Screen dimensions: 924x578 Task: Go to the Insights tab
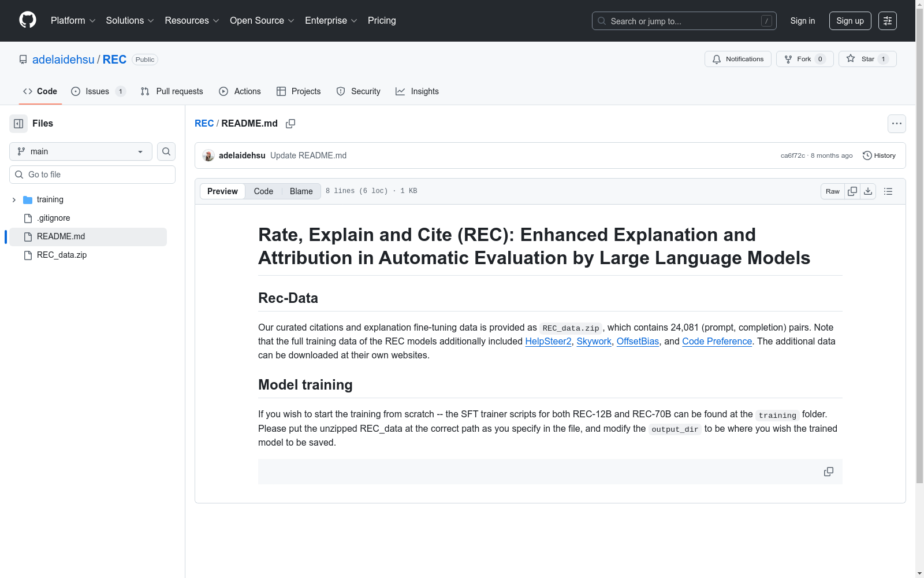point(417,91)
